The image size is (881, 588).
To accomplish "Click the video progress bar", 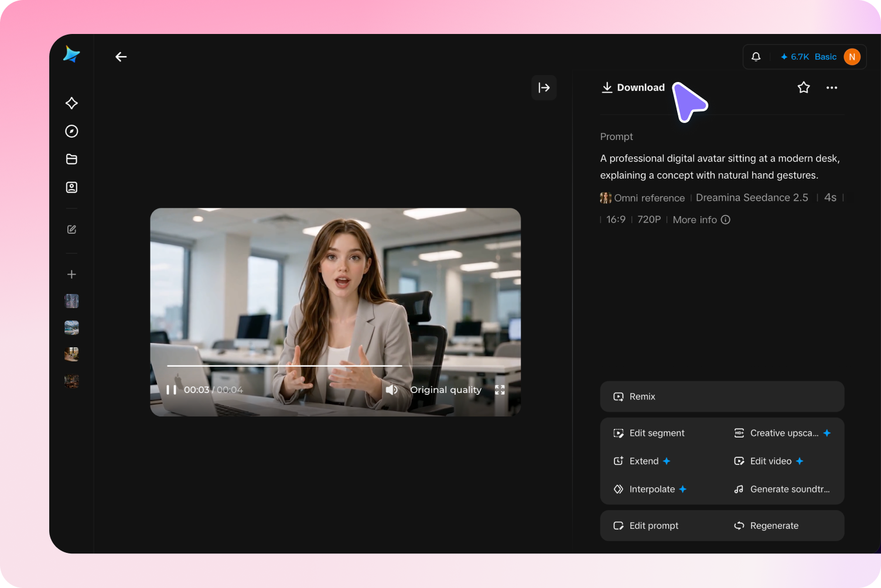I will tap(336, 365).
